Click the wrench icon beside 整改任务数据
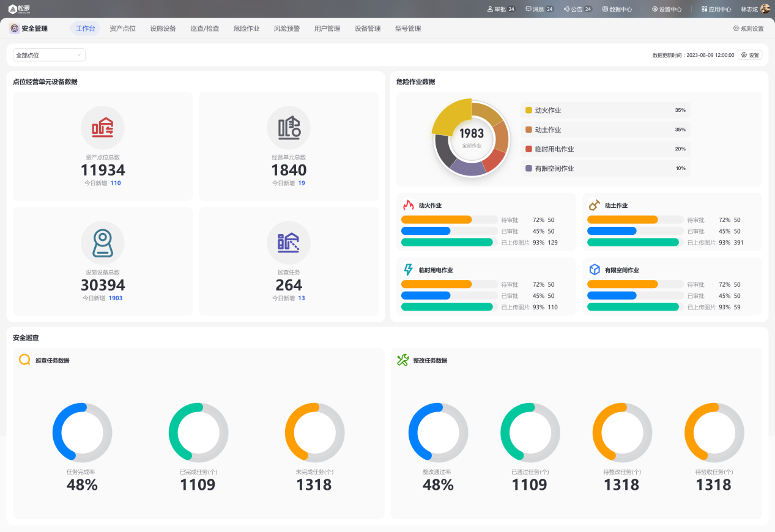The height and width of the screenshot is (532, 775). (x=402, y=360)
